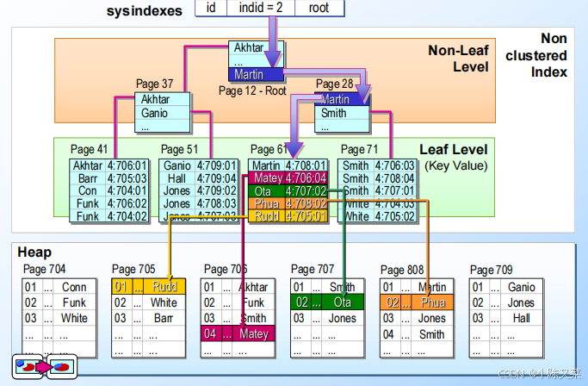Select the 'Barr 4:705:03' leaf row
588x386 pixels.
[109, 178]
